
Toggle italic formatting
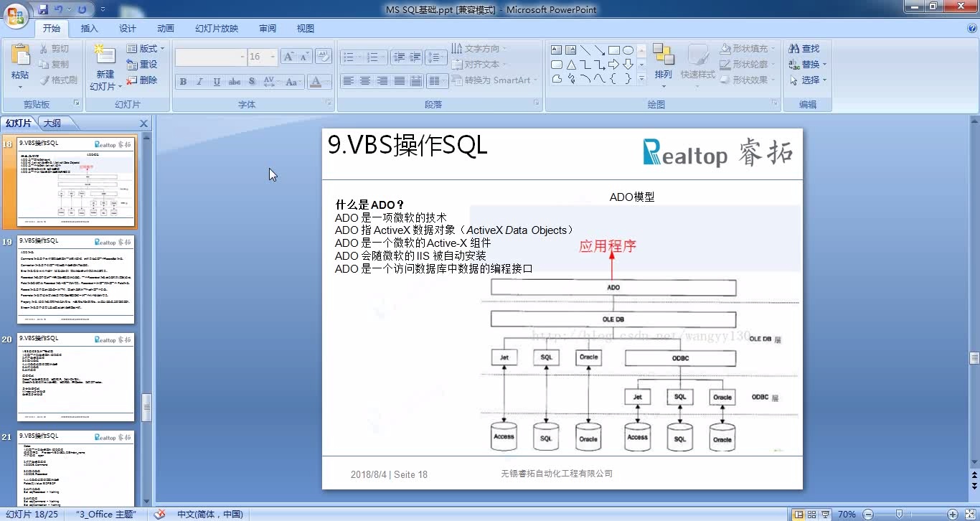(199, 82)
